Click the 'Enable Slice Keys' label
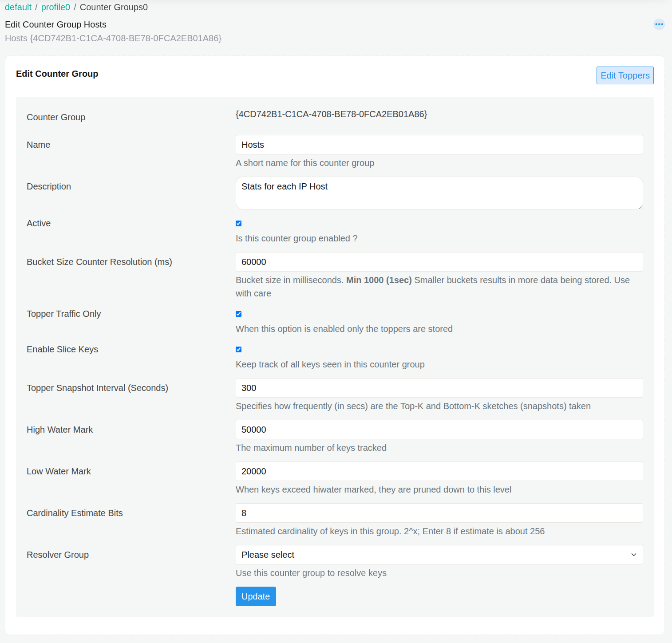 [63, 349]
